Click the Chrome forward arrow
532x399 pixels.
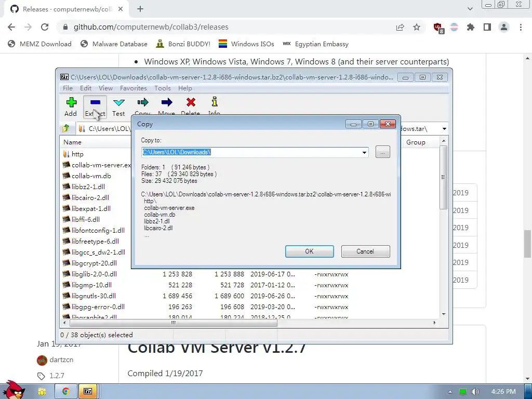28,27
